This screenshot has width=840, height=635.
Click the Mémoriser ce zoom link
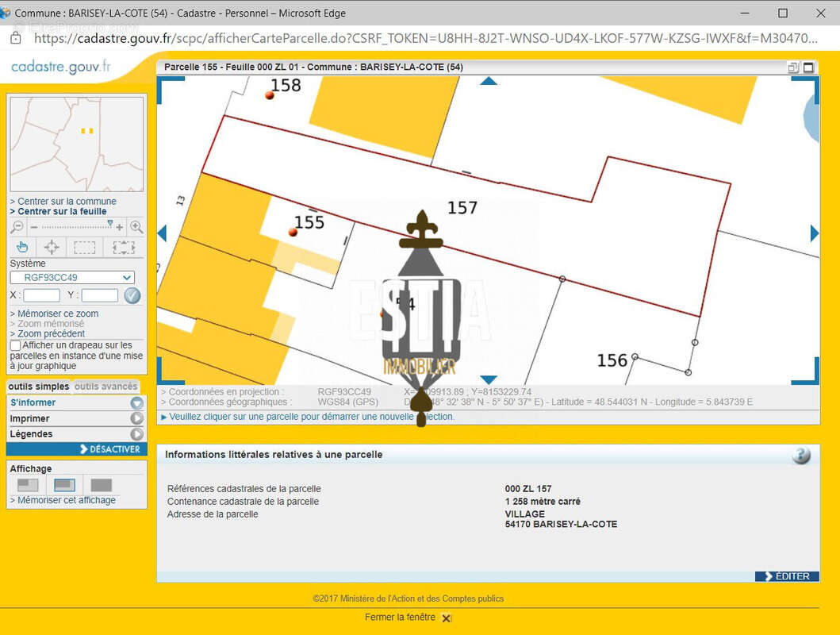click(x=58, y=314)
